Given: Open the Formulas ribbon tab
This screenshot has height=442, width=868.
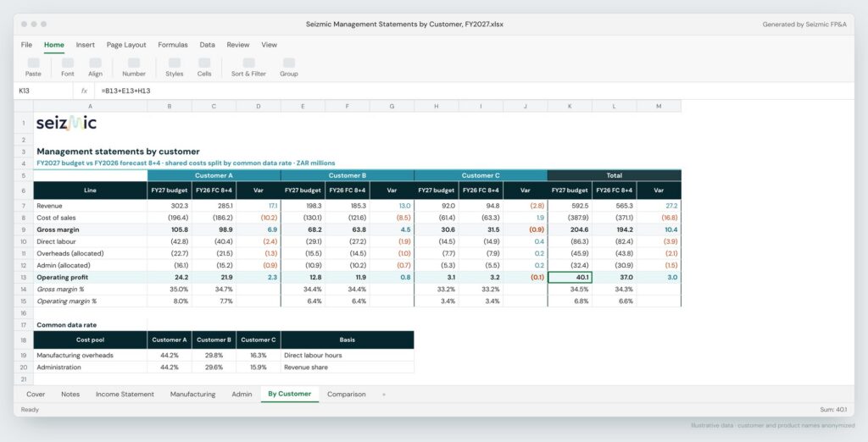Looking at the screenshot, I should tap(173, 45).
